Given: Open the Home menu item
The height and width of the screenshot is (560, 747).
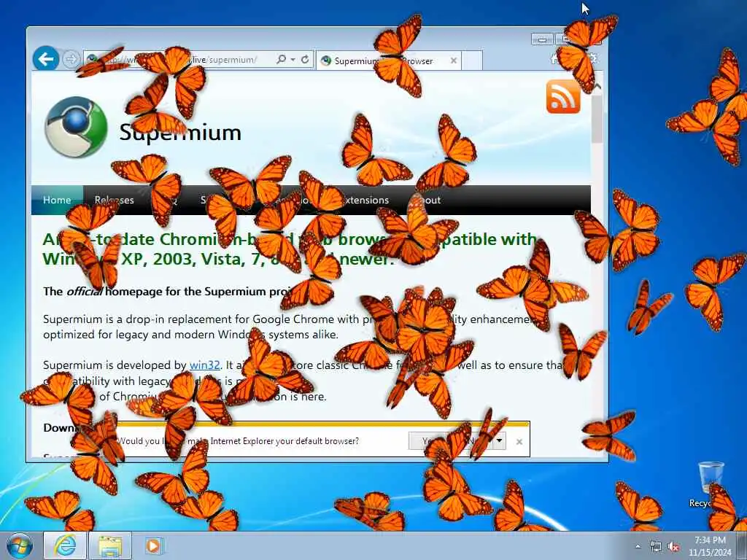Looking at the screenshot, I should click(57, 200).
